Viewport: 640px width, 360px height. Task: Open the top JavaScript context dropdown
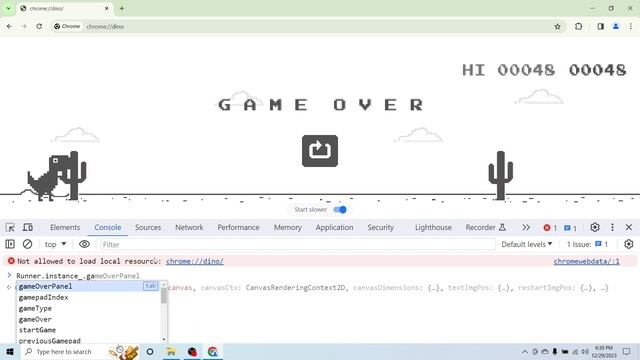55,244
